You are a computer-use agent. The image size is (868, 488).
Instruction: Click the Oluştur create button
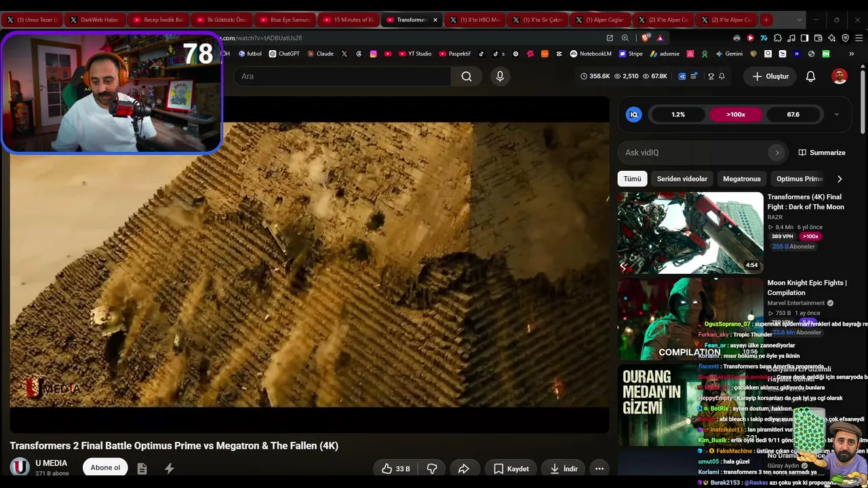tap(770, 77)
